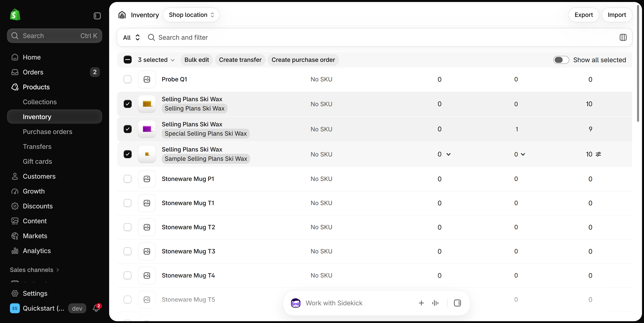This screenshot has height=323, width=644.
Task: Open Sidekick side panel icon
Action: (457, 303)
